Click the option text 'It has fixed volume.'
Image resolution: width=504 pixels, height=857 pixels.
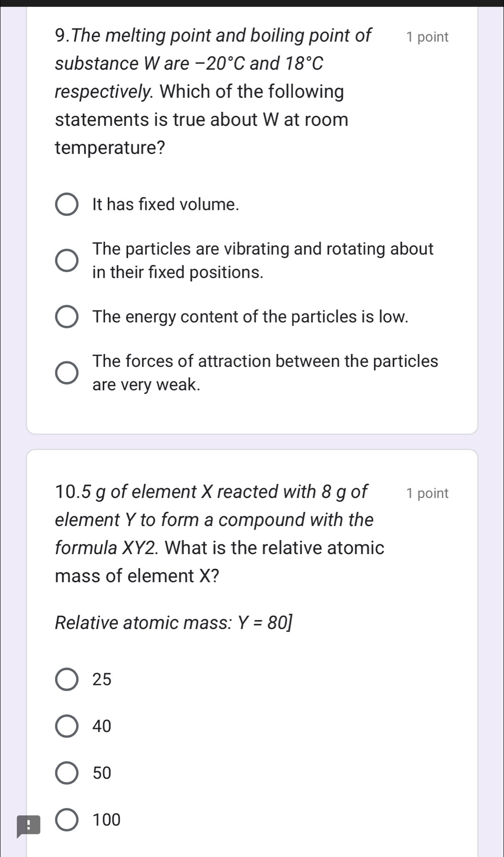[166, 204]
